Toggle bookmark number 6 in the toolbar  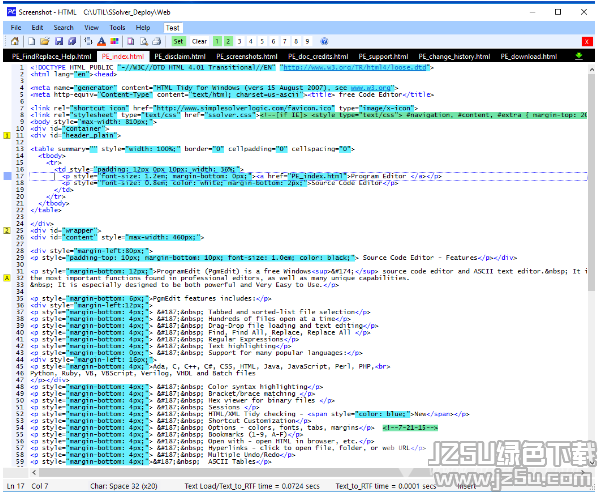click(273, 41)
